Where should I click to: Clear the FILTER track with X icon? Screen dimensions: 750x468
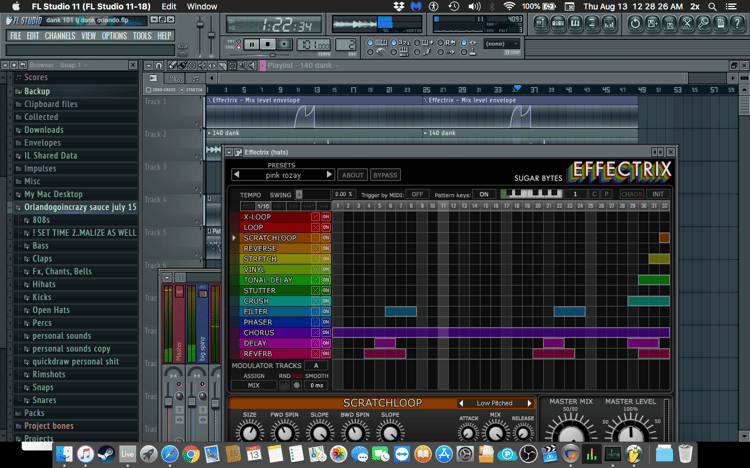tap(315, 312)
